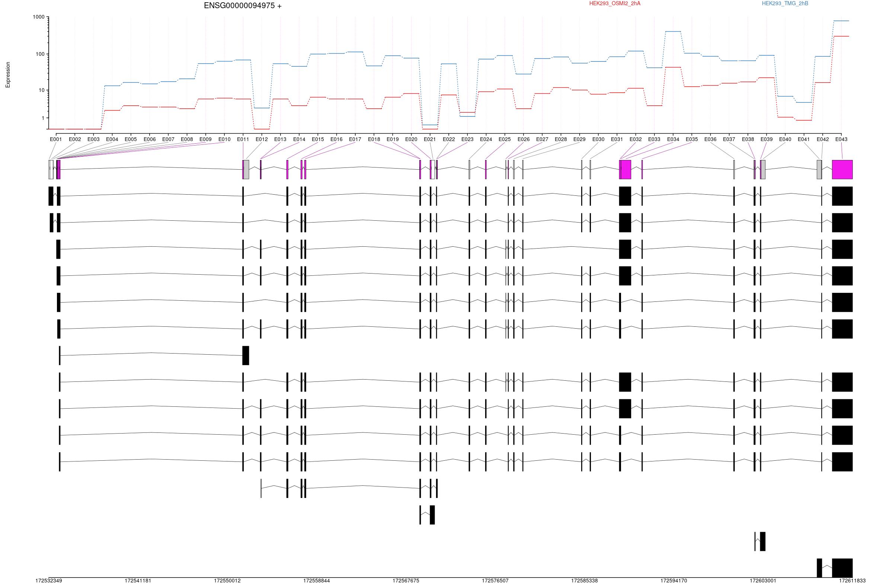Click exon label E041
Screen dimensions: 893x588
(x=804, y=139)
